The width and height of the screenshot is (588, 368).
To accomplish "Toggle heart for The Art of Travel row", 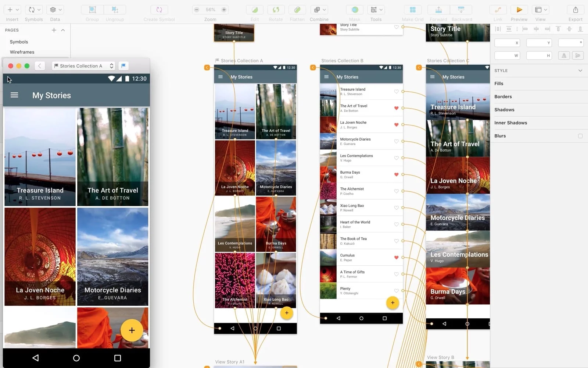I will tap(396, 108).
